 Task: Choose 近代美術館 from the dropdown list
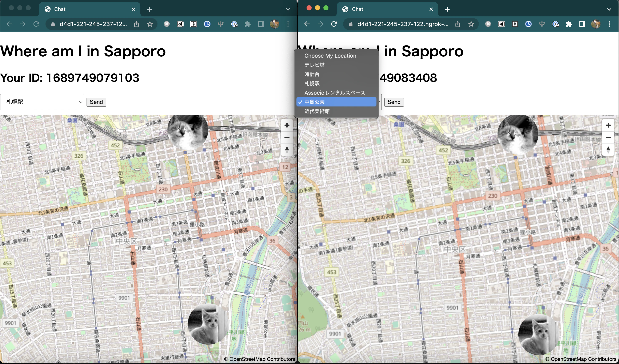click(336, 111)
